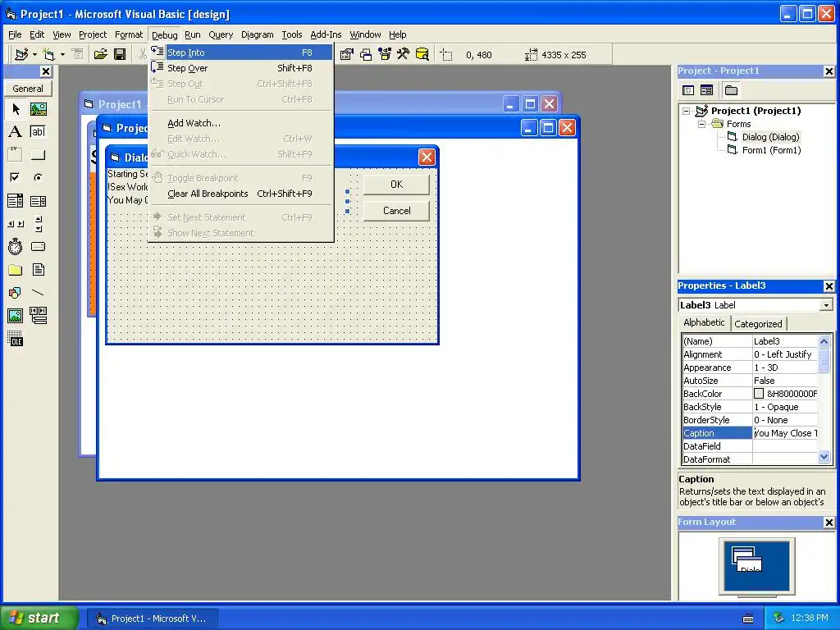Click the BackColor color swatch
The width and height of the screenshot is (840, 630).
point(759,394)
